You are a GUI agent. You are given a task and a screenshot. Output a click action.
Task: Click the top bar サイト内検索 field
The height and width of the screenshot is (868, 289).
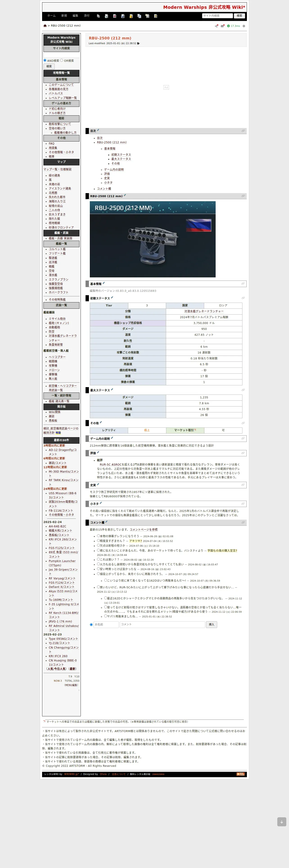(x=217, y=16)
